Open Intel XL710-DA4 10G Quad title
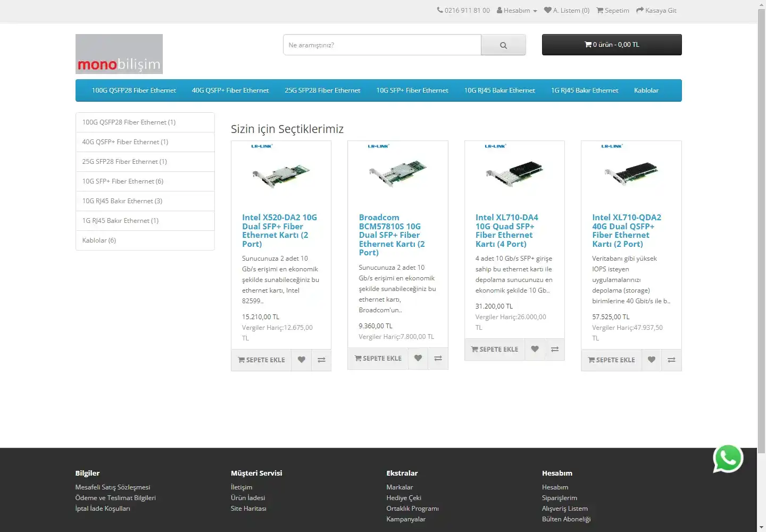 coord(507,231)
